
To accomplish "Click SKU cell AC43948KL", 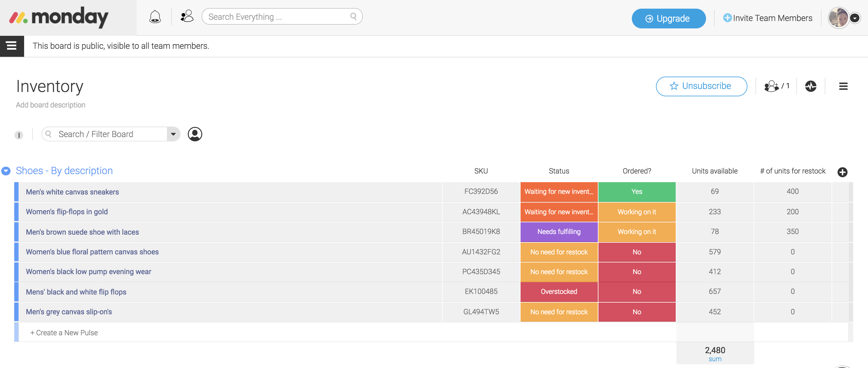I will 481,212.
